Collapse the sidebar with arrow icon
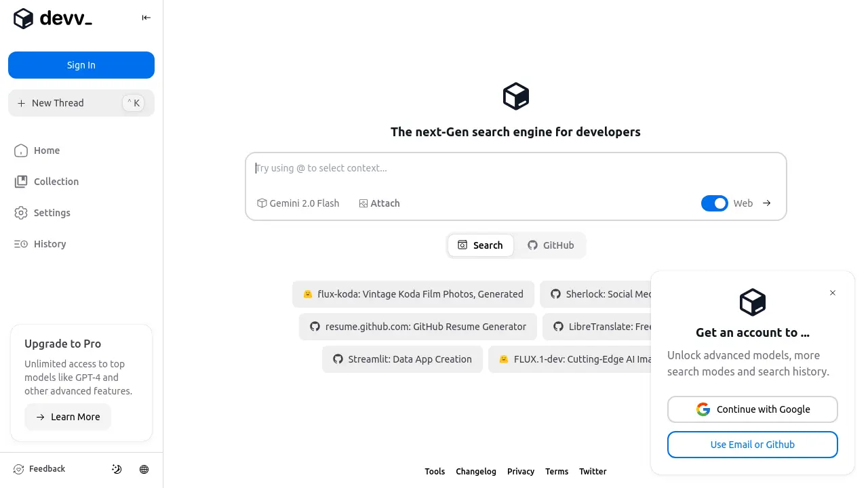The height and width of the screenshot is (488, 868). pyautogui.click(x=146, y=18)
